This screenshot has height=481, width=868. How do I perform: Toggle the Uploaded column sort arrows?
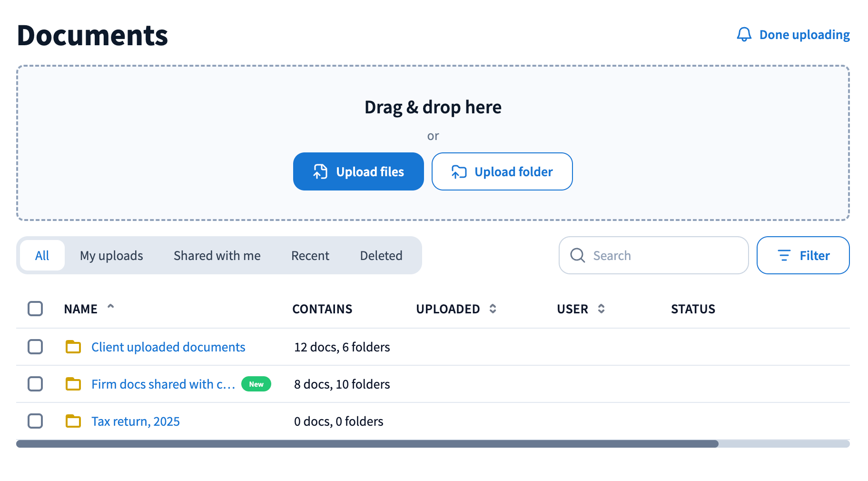click(x=493, y=309)
